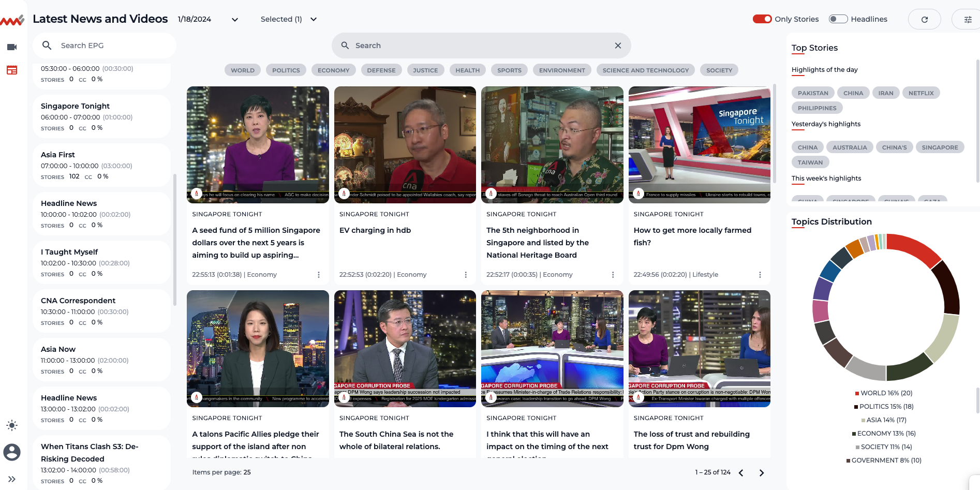Viewport: 980px width, 490px height.
Task: Open more options for seed fund story
Action: tap(319, 275)
